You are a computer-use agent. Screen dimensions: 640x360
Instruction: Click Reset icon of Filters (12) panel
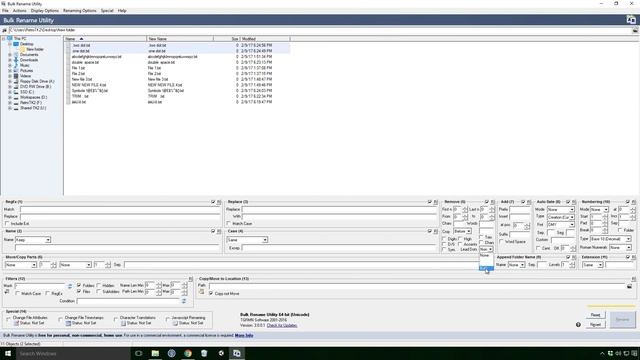190,279
